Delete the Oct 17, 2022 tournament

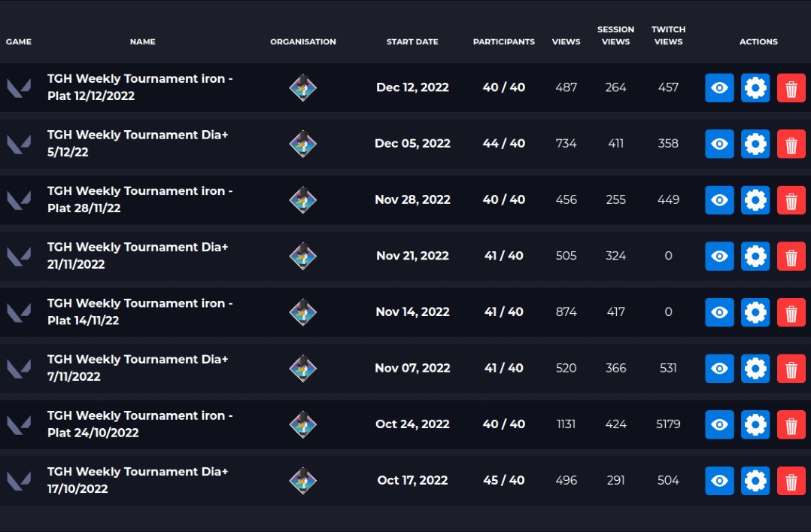[791, 481]
